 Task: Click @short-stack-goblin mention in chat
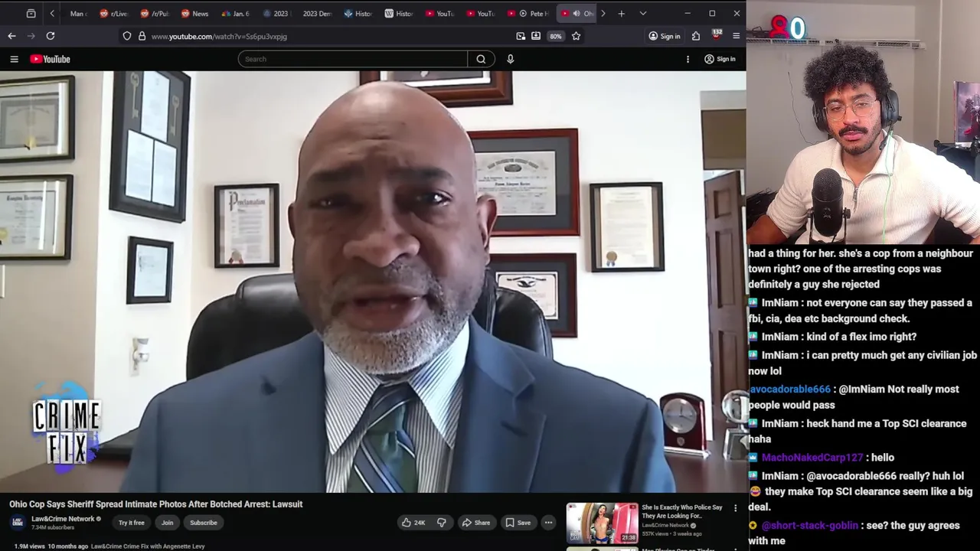(x=811, y=526)
